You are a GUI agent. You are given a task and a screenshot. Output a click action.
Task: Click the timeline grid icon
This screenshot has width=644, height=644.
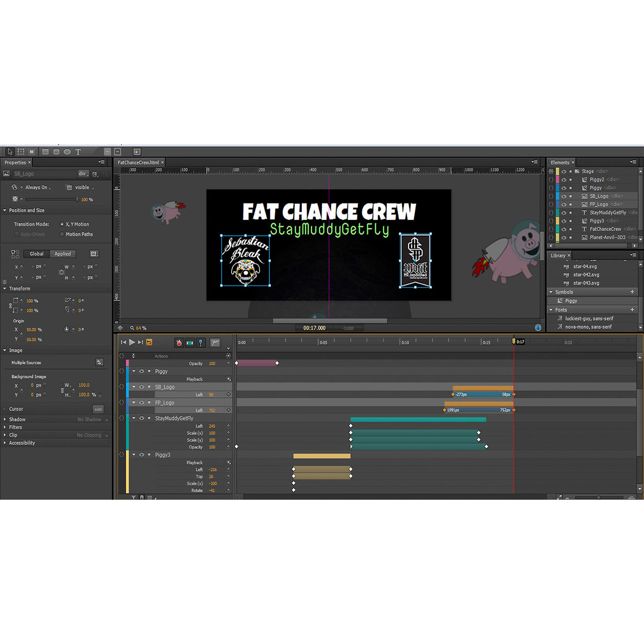pos(150,497)
